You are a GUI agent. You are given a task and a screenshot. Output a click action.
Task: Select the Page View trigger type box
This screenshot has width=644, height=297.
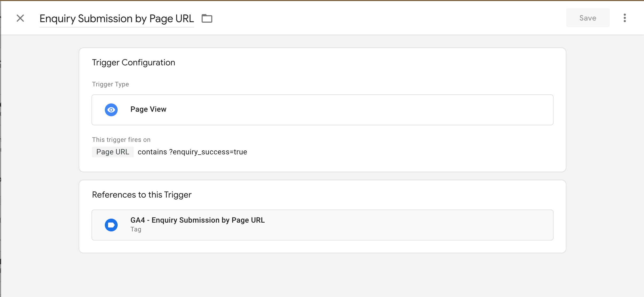(322, 110)
